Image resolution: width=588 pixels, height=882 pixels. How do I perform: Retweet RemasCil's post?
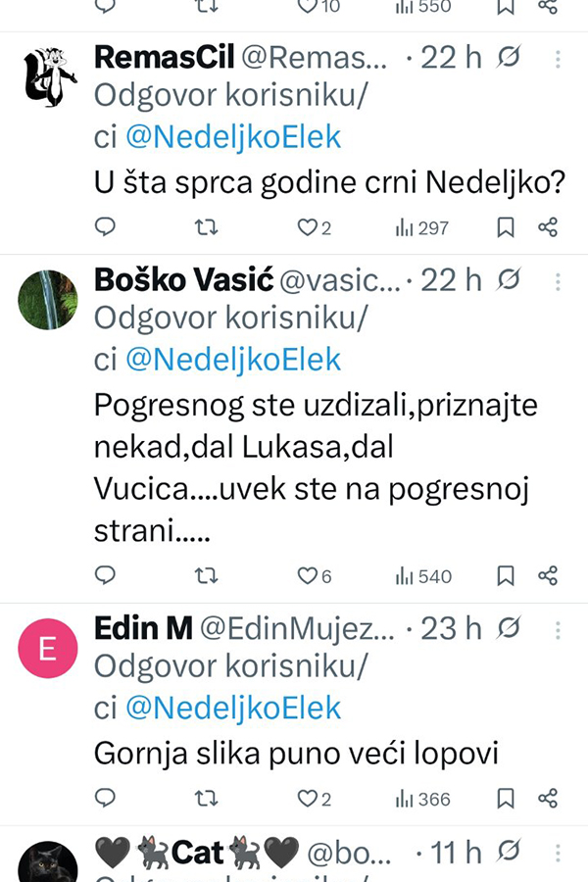pyautogui.click(x=206, y=227)
